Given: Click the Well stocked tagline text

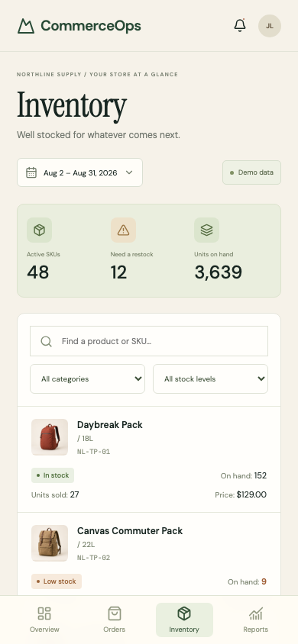Looking at the screenshot, I should pos(99,135).
